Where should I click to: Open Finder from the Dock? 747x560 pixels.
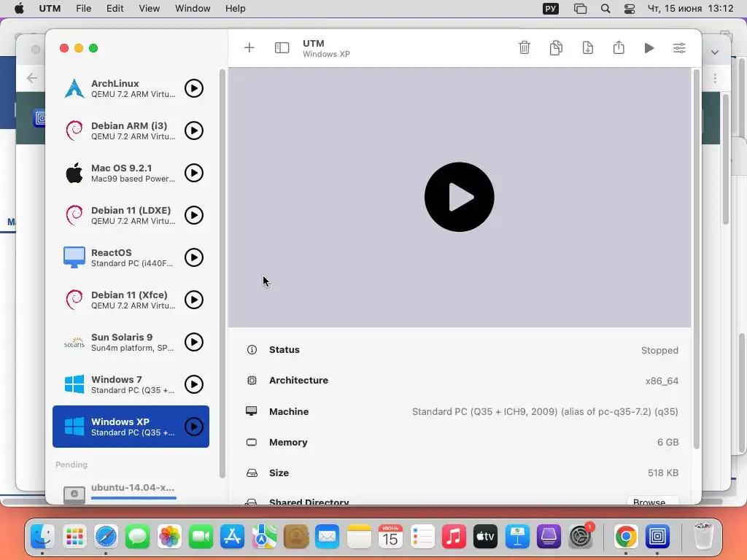[x=43, y=537]
